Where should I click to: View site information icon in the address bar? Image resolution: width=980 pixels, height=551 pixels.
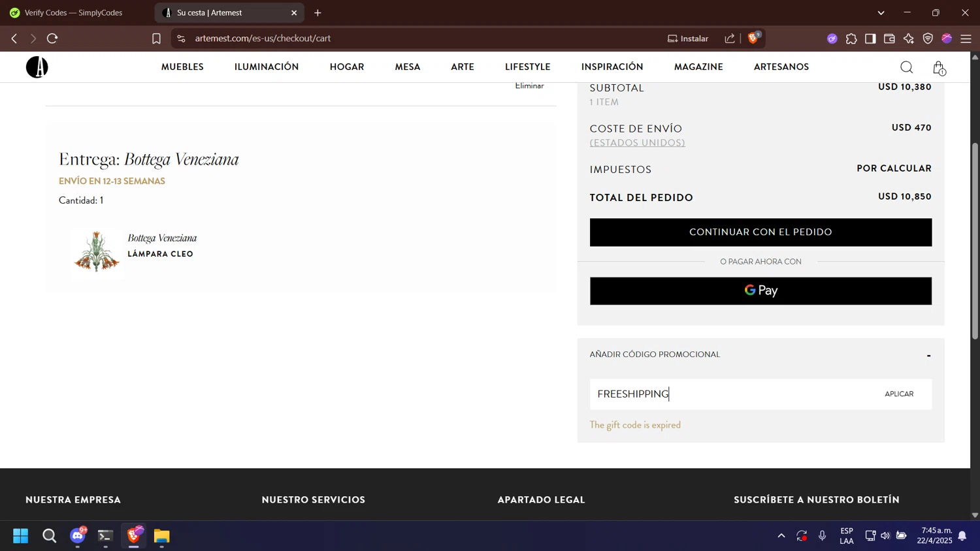(x=182, y=39)
